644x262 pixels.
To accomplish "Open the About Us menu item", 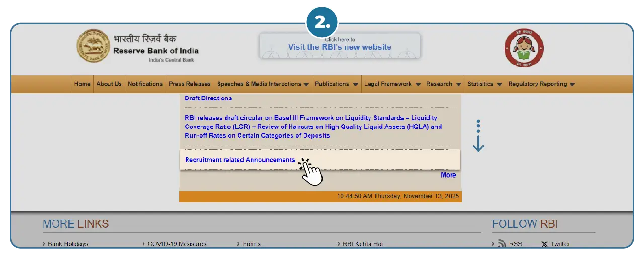I will [109, 84].
